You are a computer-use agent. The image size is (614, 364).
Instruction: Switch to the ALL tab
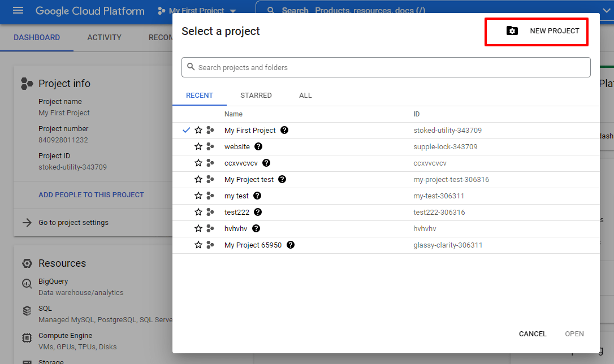click(305, 96)
